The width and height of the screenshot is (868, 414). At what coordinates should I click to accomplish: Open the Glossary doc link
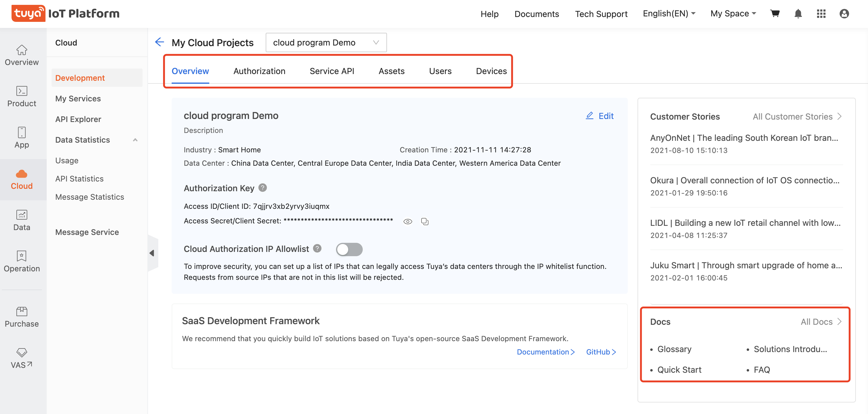click(674, 349)
